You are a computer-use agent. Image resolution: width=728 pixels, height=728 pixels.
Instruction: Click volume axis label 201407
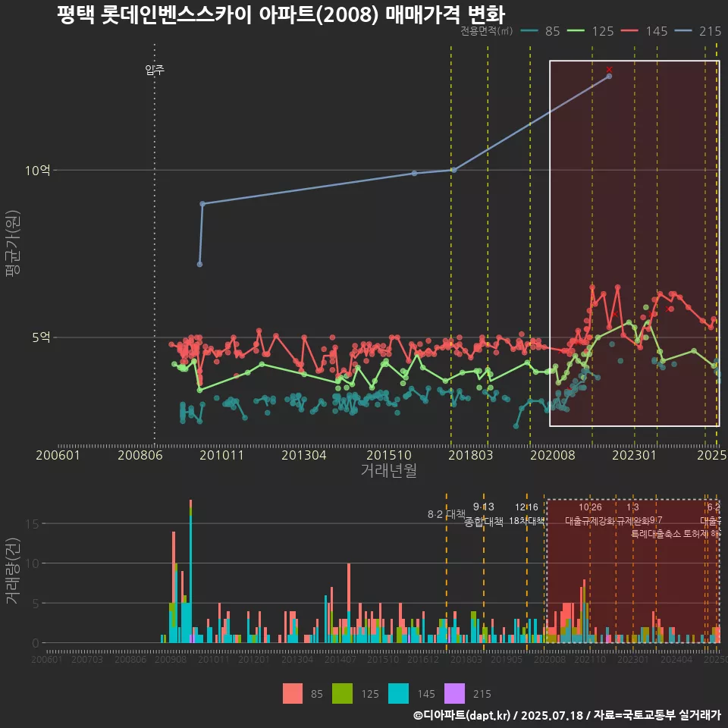340,659
